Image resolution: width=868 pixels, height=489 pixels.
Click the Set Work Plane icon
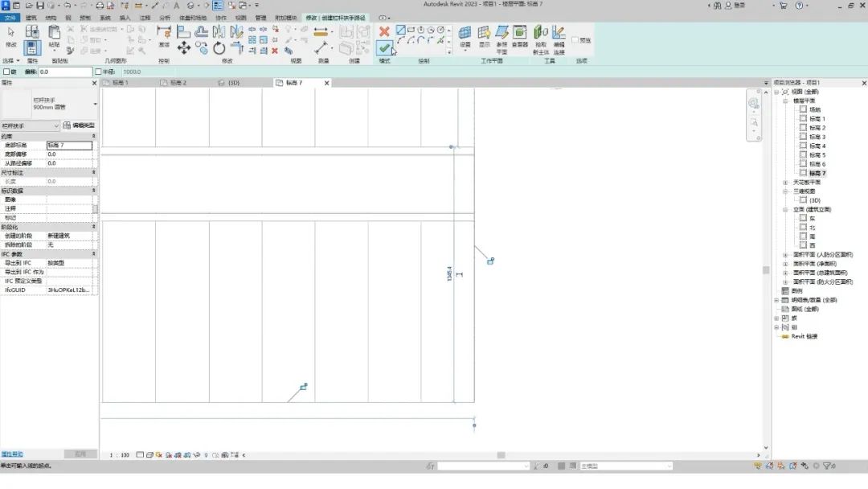pos(465,33)
